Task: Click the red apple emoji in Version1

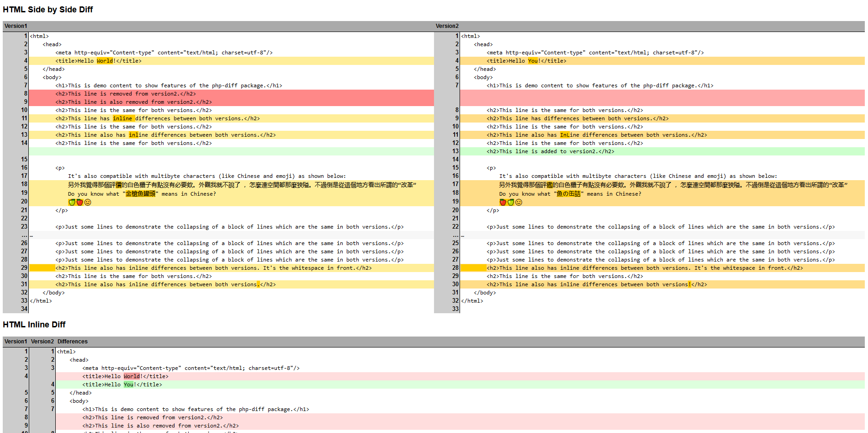Action: pyautogui.click(x=79, y=202)
